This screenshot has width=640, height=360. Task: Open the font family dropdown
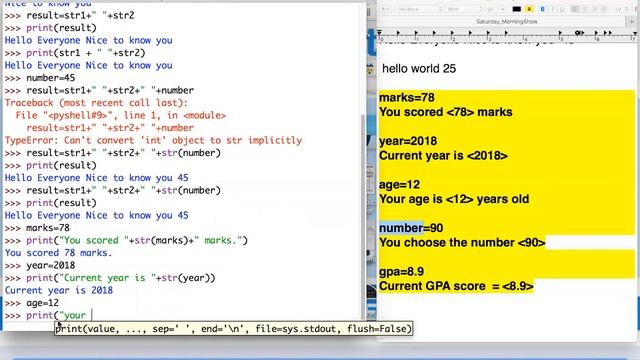(420, 9)
